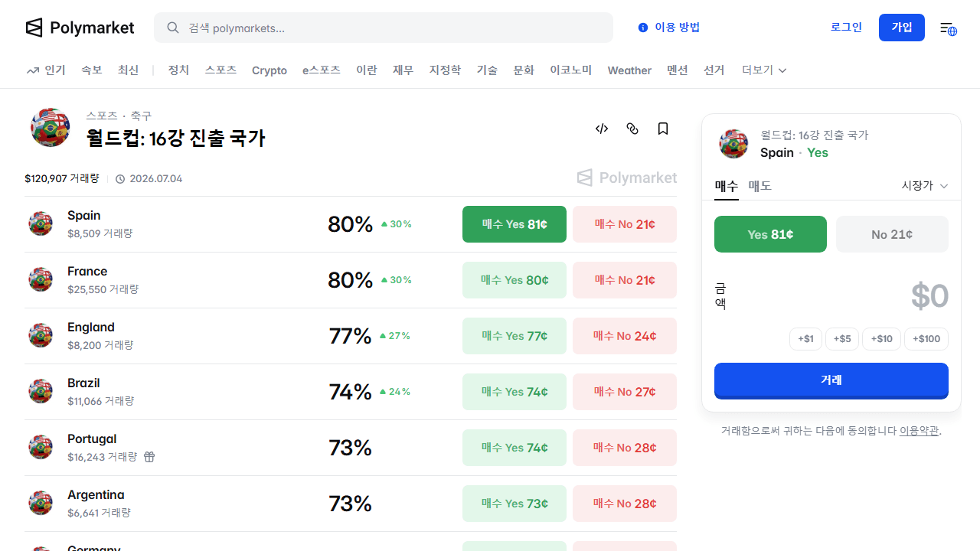Open the Crypto category
Viewport: 980px width, 551px height.
pos(269,70)
